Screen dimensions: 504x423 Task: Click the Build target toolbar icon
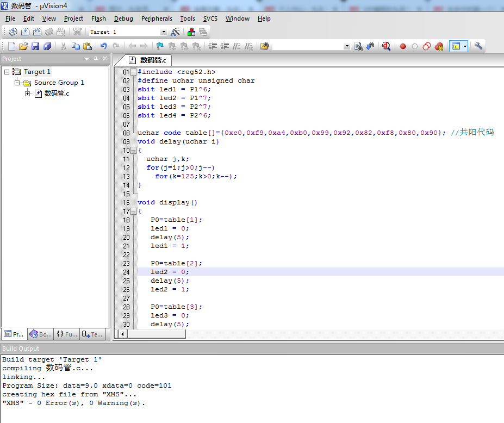click(x=25, y=32)
